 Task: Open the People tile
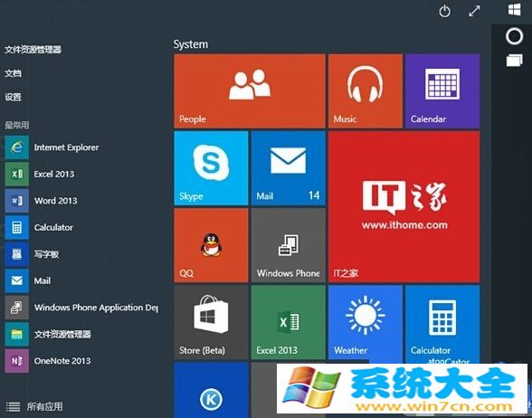(250, 90)
